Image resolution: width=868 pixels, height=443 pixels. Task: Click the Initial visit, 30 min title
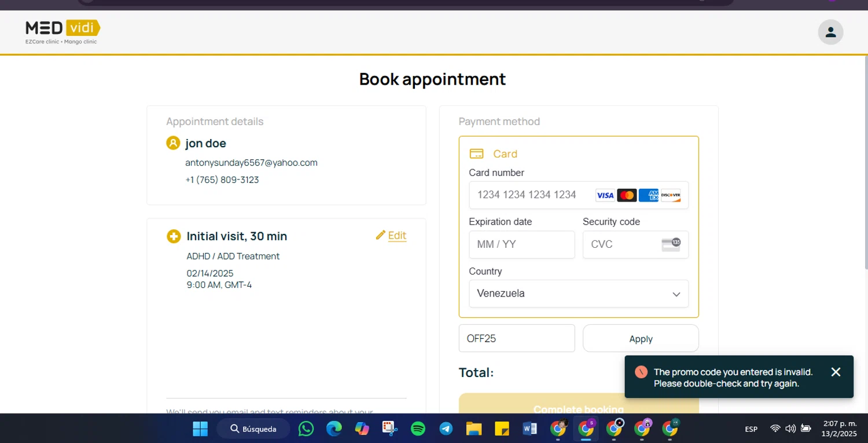tap(237, 236)
